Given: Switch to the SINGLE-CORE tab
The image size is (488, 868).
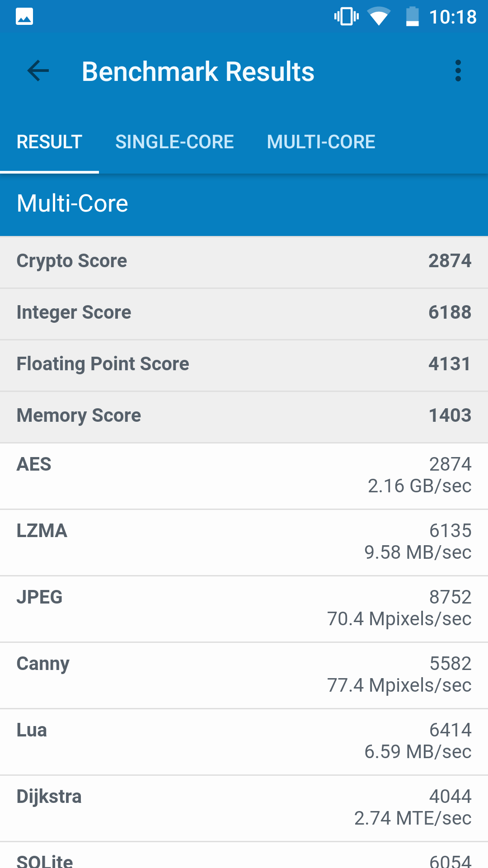Looking at the screenshot, I should point(174,142).
